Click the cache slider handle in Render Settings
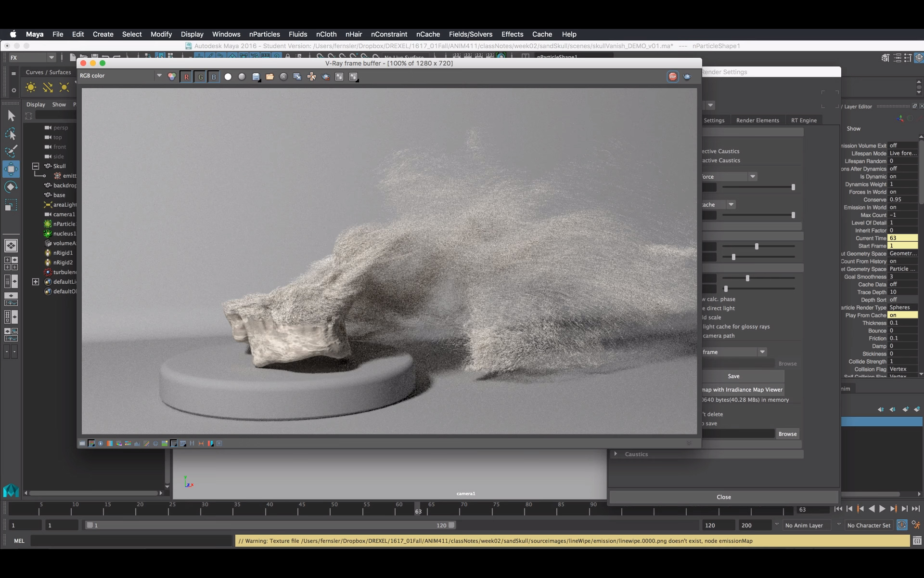Viewport: 924px width, 578px height. [x=793, y=215]
